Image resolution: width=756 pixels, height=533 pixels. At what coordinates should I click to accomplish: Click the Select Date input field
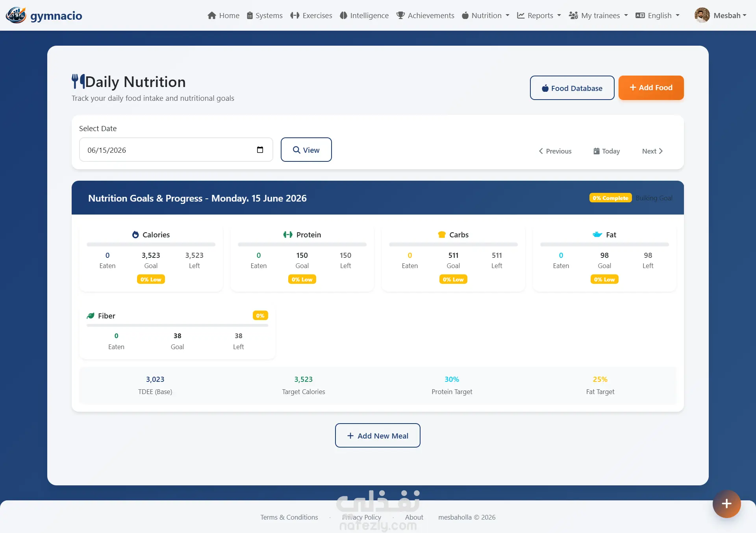(x=176, y=150)
